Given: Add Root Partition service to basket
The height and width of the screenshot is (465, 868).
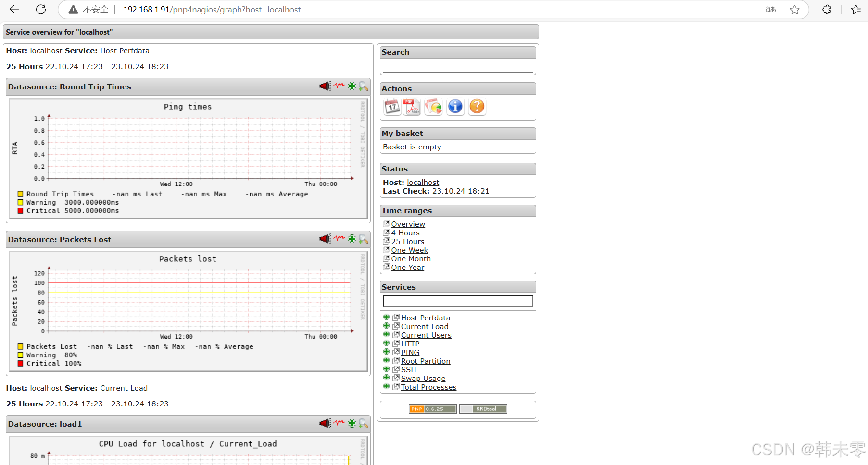Looking at the screenshot, I should tap(386, 360).
